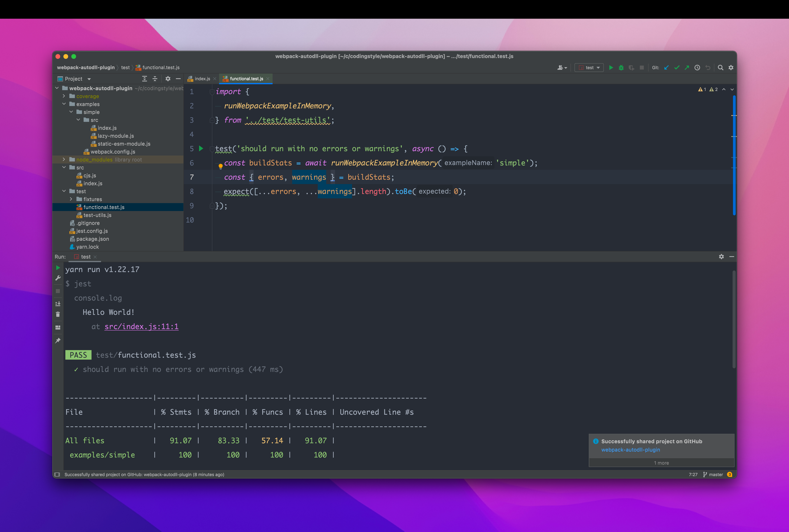The width and height of the screenshot is (789, 532).
Task: Select test-utils.js in project tree
Action: pos(97,215)
